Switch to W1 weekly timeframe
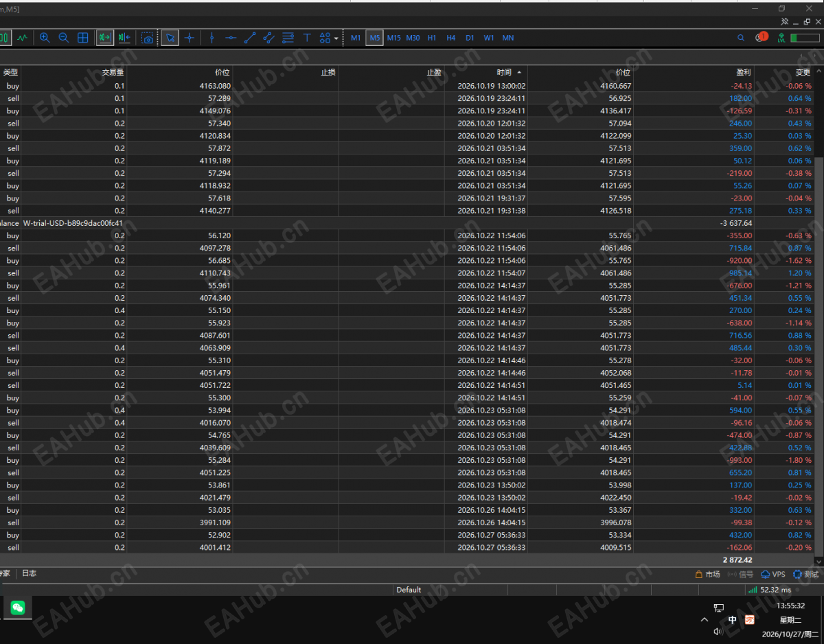 [x=489, y=38]
